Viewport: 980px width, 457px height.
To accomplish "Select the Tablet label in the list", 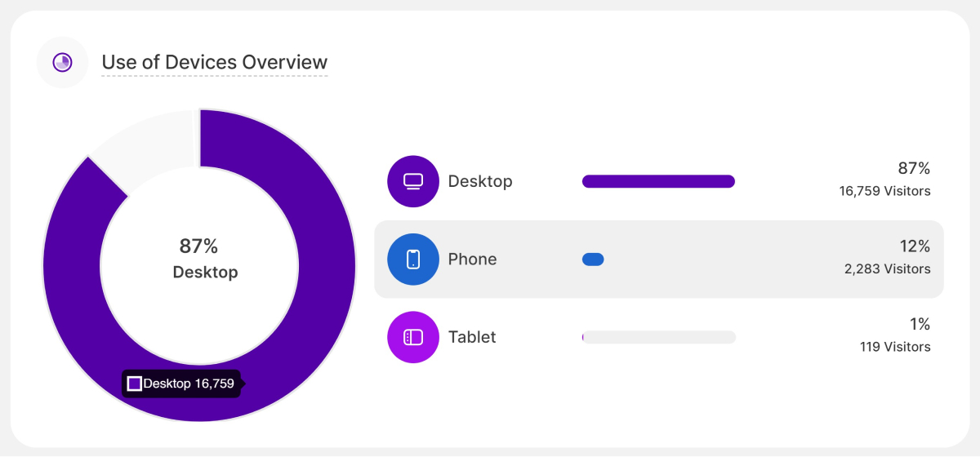I will pyautogui.click(x=472, y=337).
